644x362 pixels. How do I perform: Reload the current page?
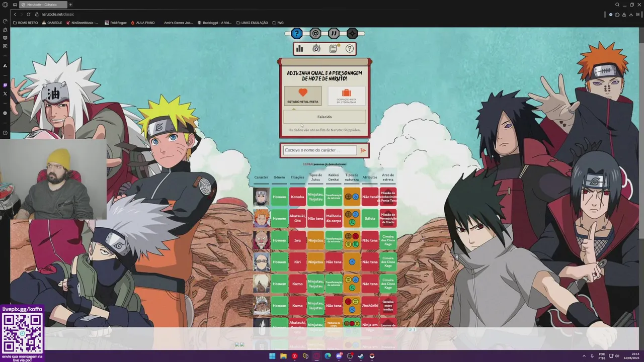(29, 15)
